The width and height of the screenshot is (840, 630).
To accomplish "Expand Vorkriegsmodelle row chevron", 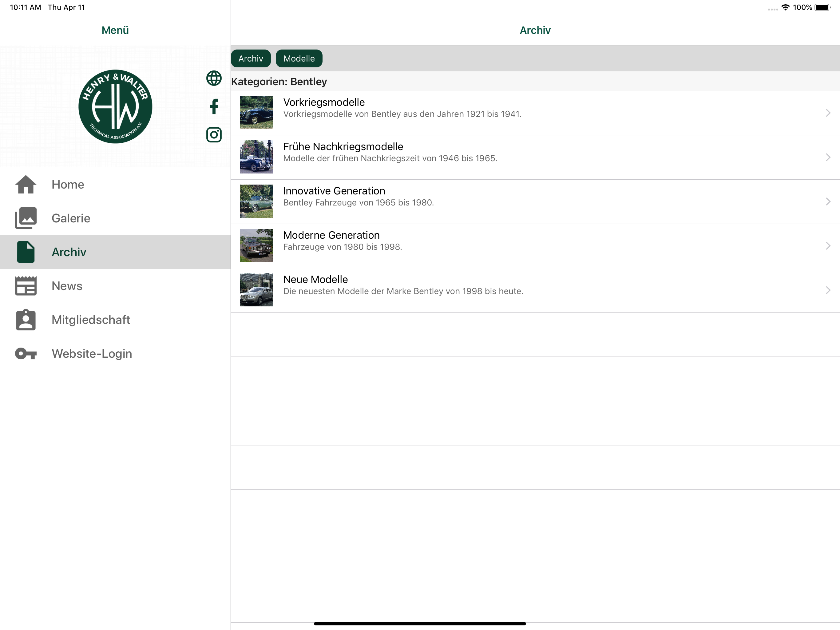I will point(828,113).
